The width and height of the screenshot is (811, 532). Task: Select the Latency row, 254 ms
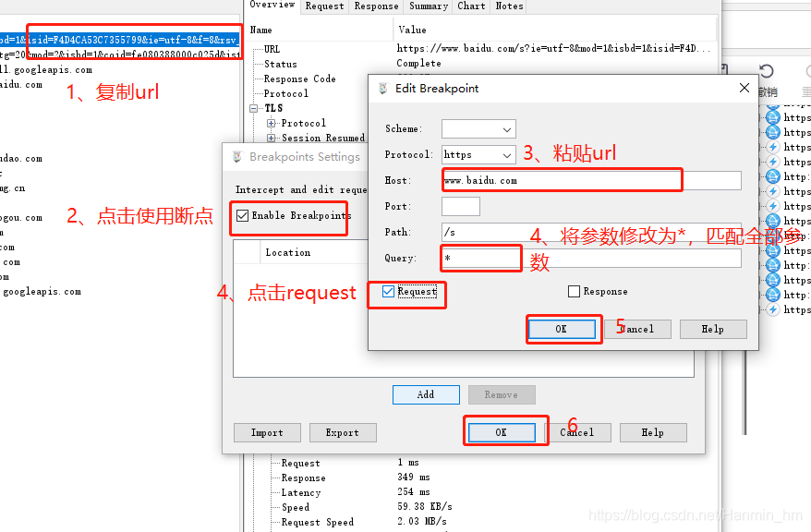tap(301, 492)
